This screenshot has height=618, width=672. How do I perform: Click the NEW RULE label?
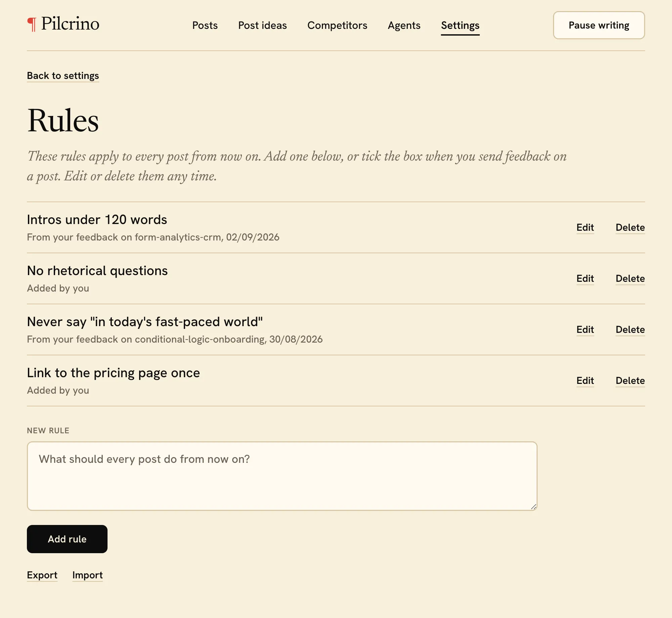(48, 431)
